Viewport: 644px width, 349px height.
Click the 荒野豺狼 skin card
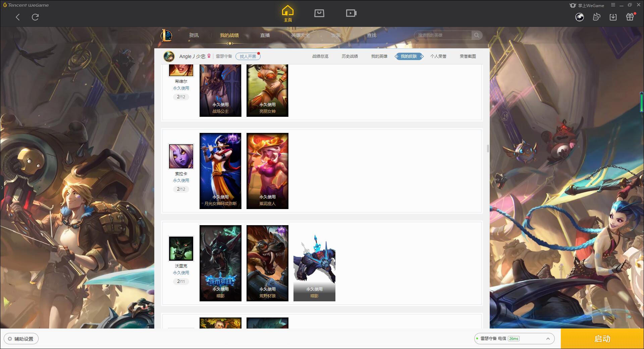(x=267, y=263)
